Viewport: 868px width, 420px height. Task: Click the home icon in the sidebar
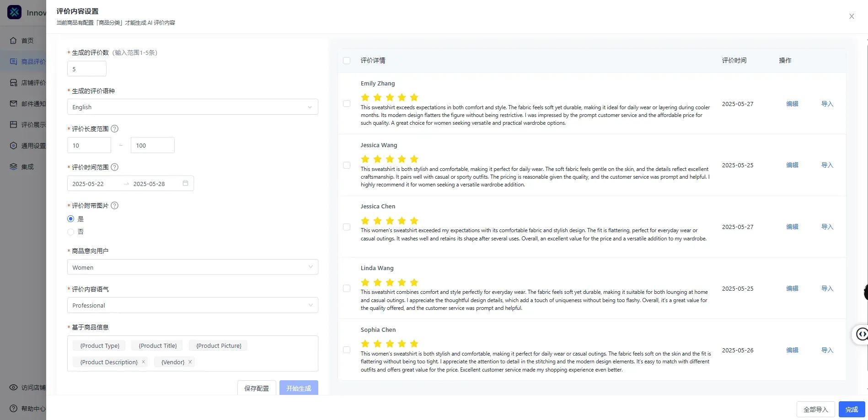pos(14,40)
